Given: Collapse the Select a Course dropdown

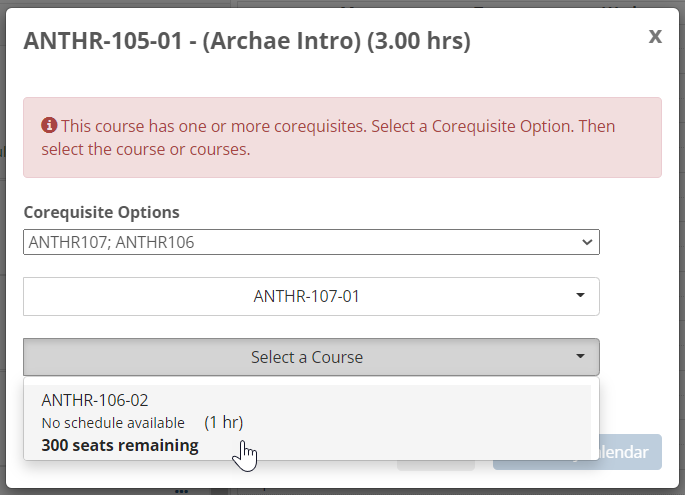Looking at the screenshot, I should coord(311,357).
